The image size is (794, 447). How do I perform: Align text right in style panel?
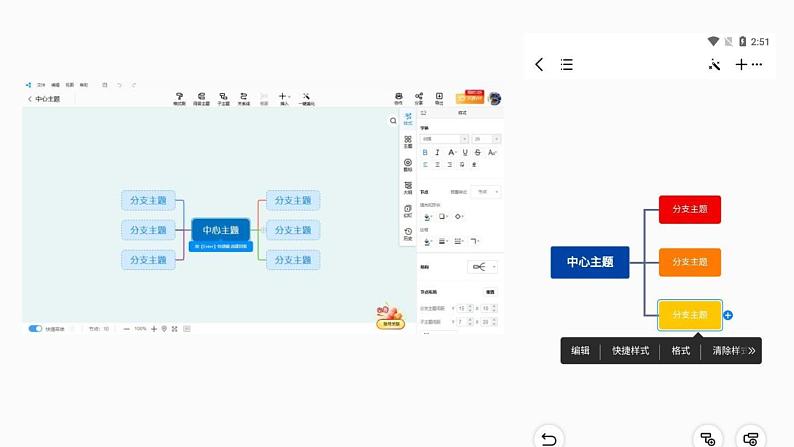point(450,165)
